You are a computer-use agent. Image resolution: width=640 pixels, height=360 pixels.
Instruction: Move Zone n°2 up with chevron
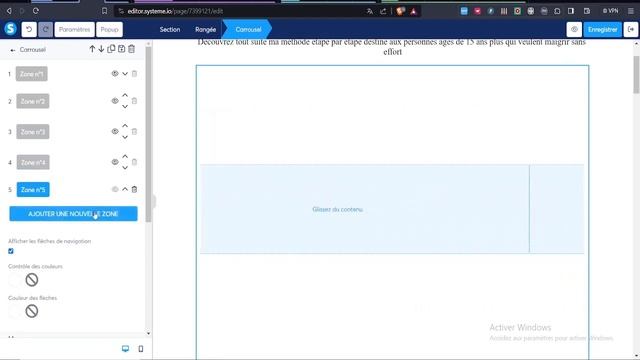point(125,95)
